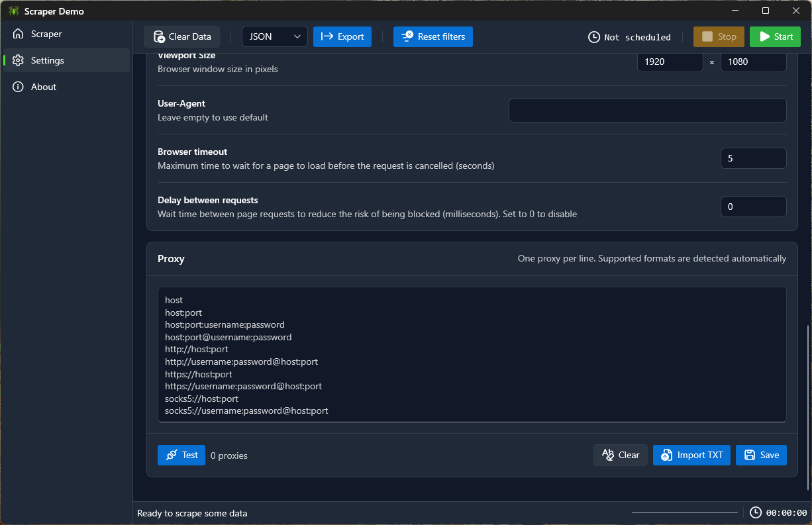Click the Reset filters funnel icon
This screenshot has height=525, width=812.
click(x=407, y=36)
